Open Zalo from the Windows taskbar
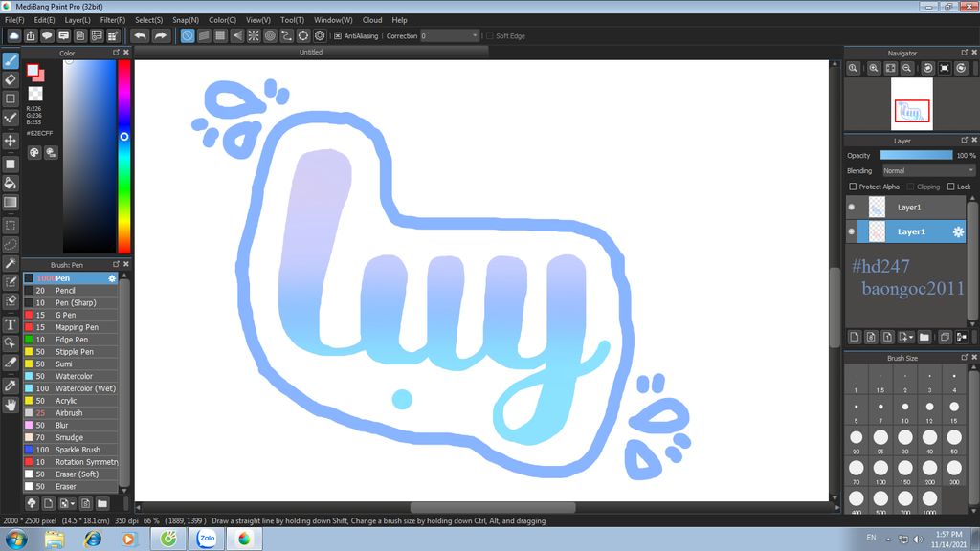This screenshot has height=551, width=980. click(x=207, y=539)
